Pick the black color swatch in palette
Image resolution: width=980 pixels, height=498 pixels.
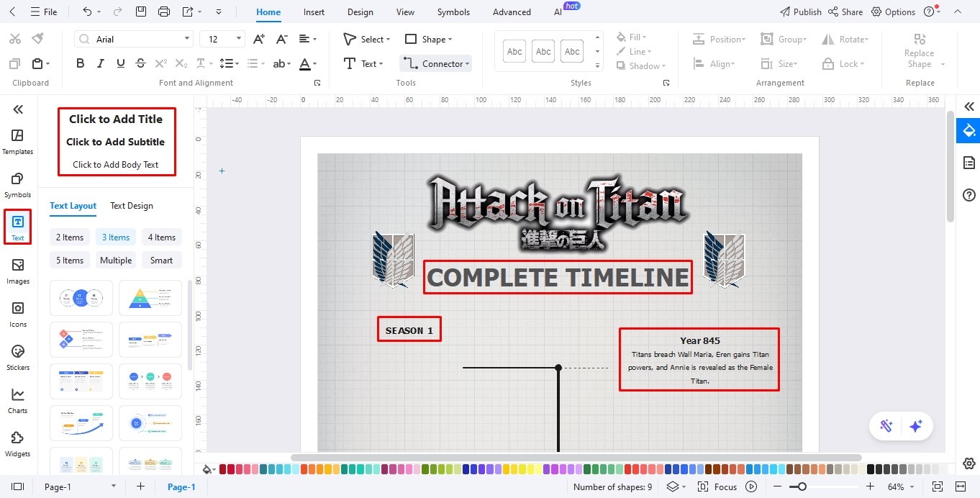point(871,469)
